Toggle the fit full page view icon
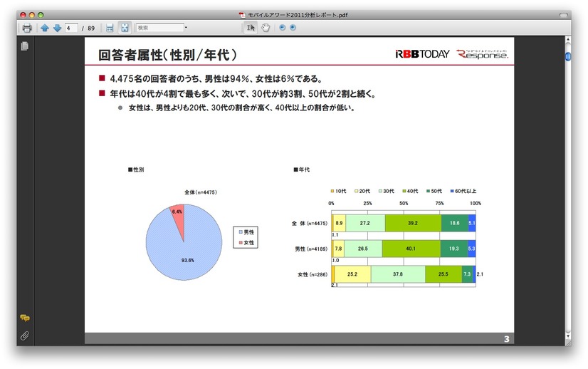Viewport: 588px width, 369px height. pos(125,28)
